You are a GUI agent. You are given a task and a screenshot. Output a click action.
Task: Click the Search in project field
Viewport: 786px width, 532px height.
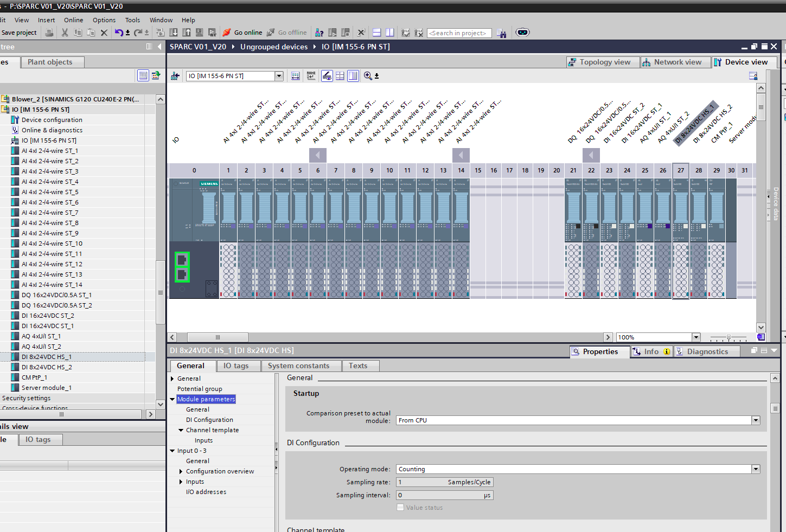pos(459,33)
